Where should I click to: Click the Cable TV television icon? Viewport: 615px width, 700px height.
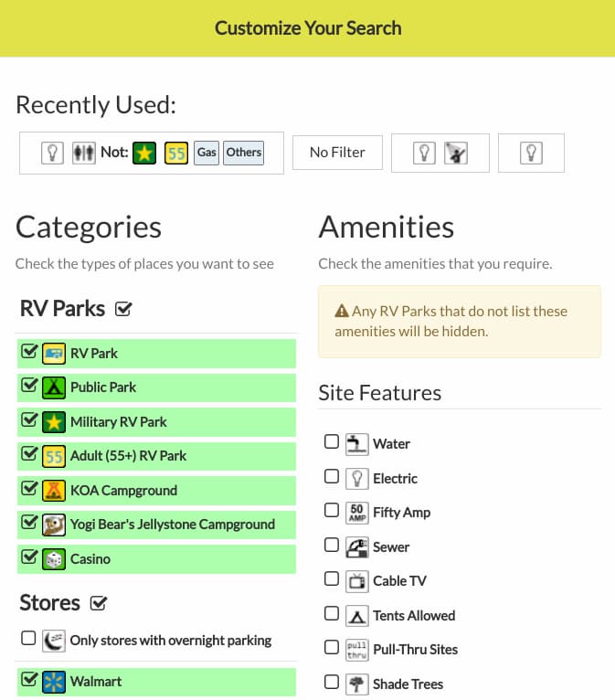pos(357,581)
